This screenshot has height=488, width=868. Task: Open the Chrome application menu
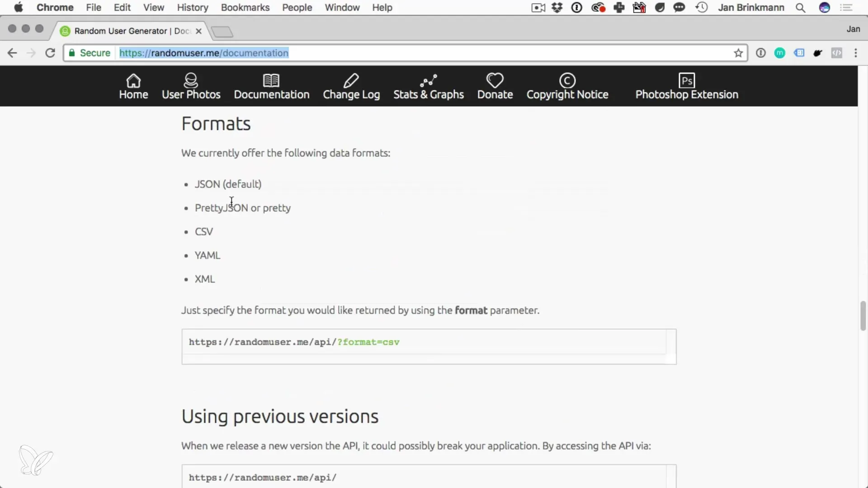pyautogui.click(x=55, y=8)
